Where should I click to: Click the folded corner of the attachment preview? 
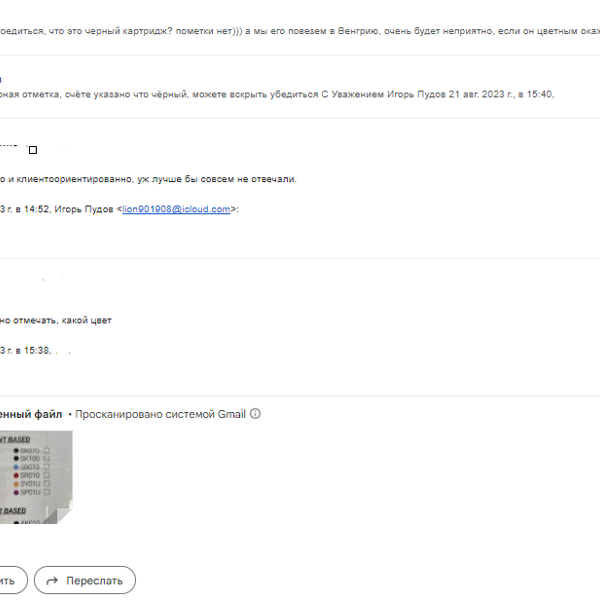pyautogui.click(x=65, y=516)
